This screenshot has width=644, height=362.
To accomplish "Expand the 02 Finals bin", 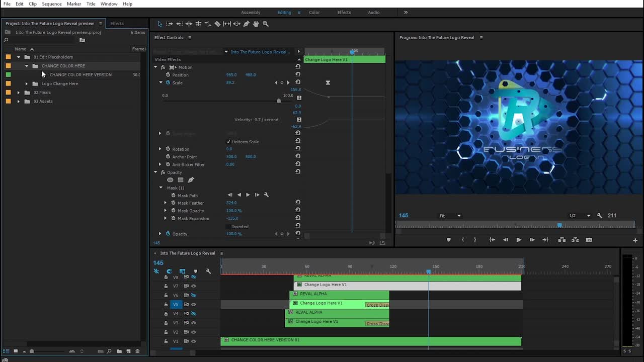I will click(x=19, y=93).
